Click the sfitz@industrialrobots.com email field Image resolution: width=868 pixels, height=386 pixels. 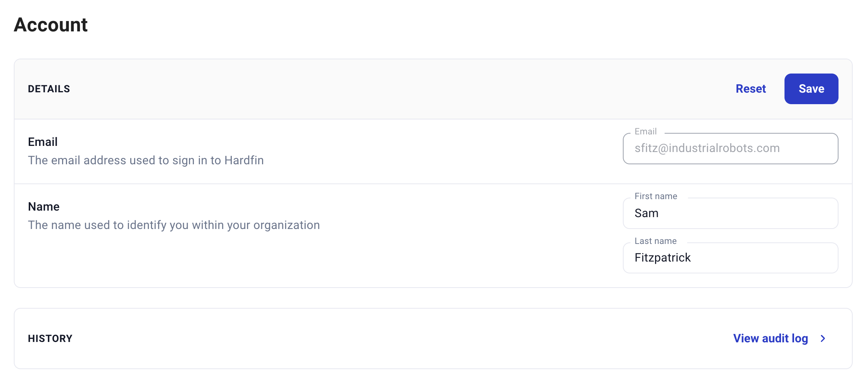[x=730, y=149]
